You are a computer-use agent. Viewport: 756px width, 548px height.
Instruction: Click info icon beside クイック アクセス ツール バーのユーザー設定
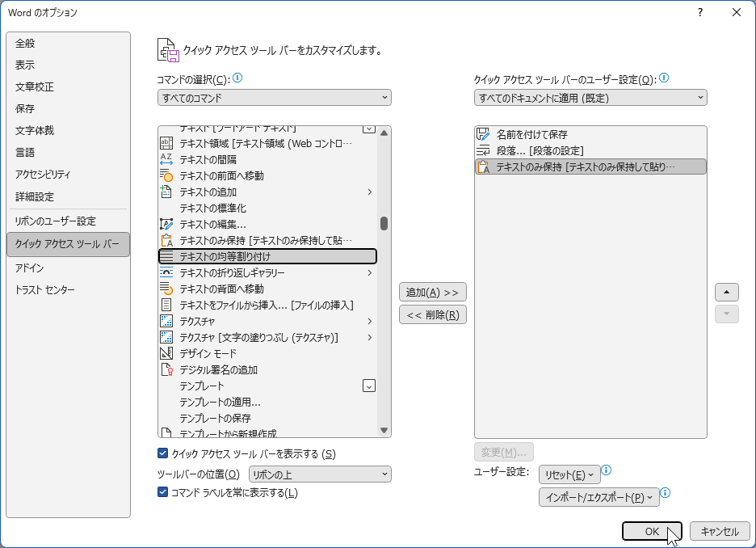pyautogui.click(x=664, y=78)
